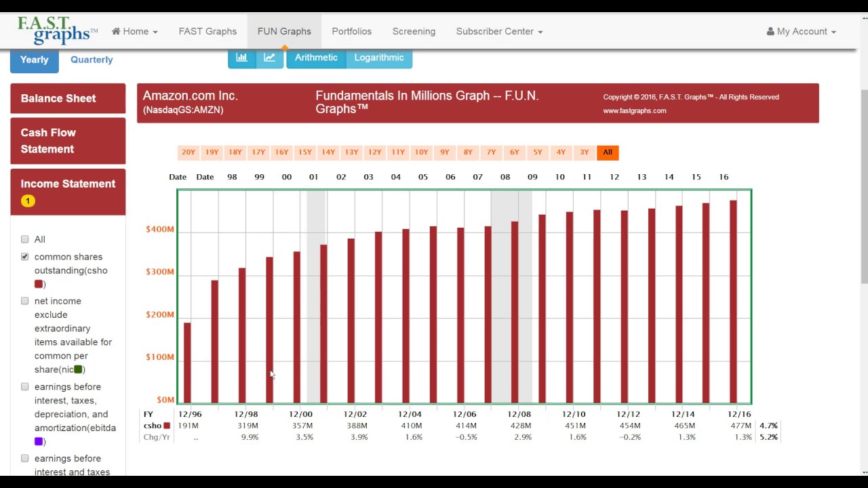Image resolution: width=868 pixels, height=488 pixels.
Task: Select the 10Y time range
Action: coord(421,152)
